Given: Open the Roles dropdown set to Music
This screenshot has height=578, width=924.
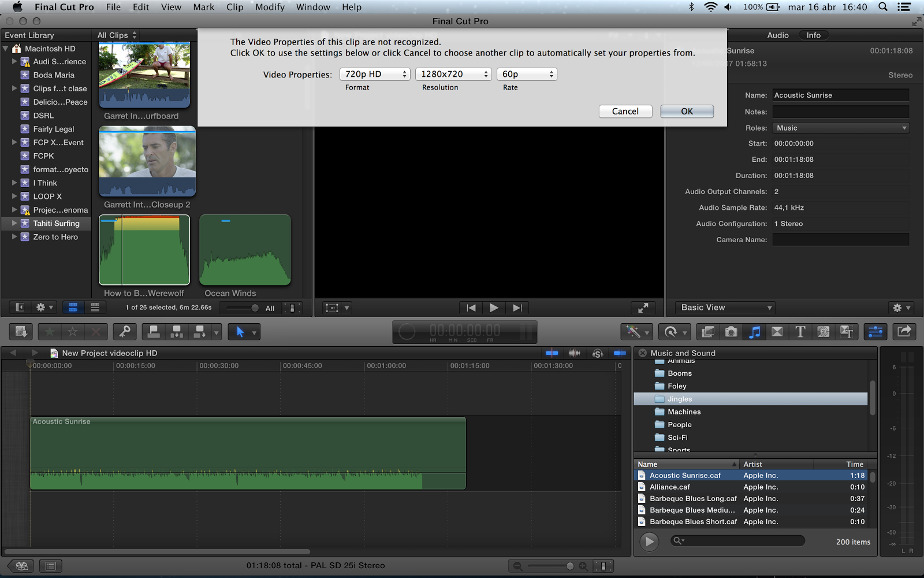Looking at the screenshot, I should click(x=840, y=128).
